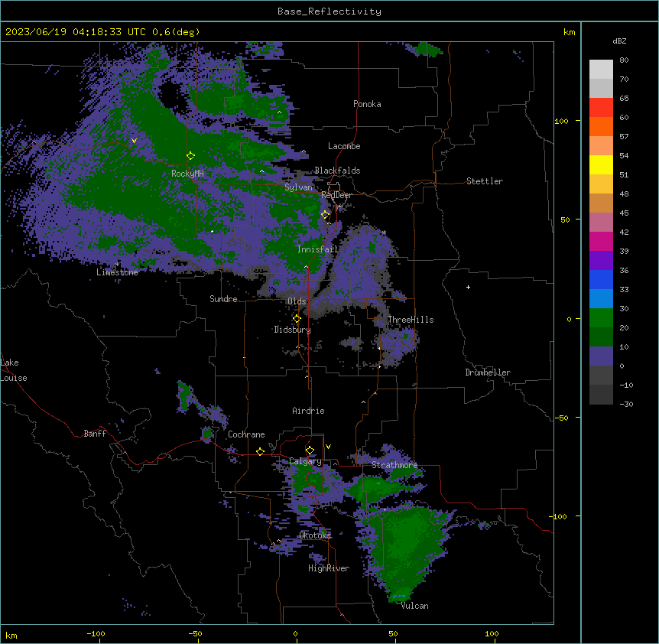Click the Didsbury city label
659x644 pixels.
(x=292, y=330)
